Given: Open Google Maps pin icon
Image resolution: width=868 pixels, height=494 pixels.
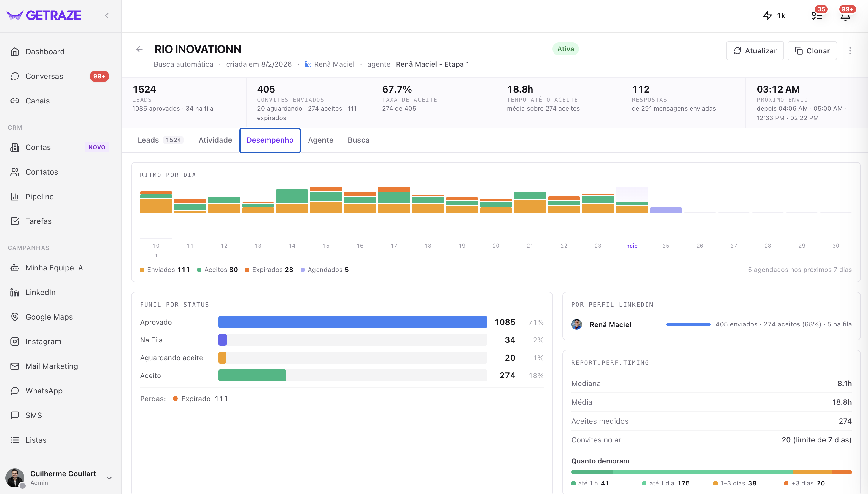Looking at the screenshot, I should click(x=15, y=317).
